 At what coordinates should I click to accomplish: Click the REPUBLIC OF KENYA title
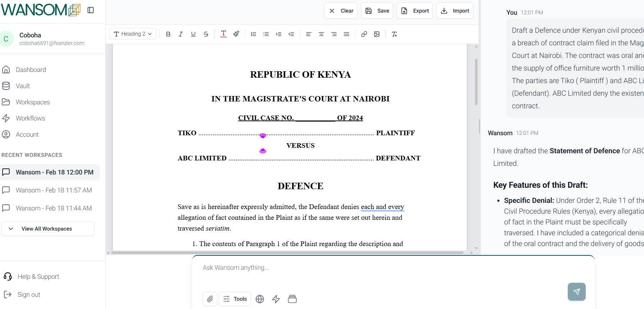(301, 74)
